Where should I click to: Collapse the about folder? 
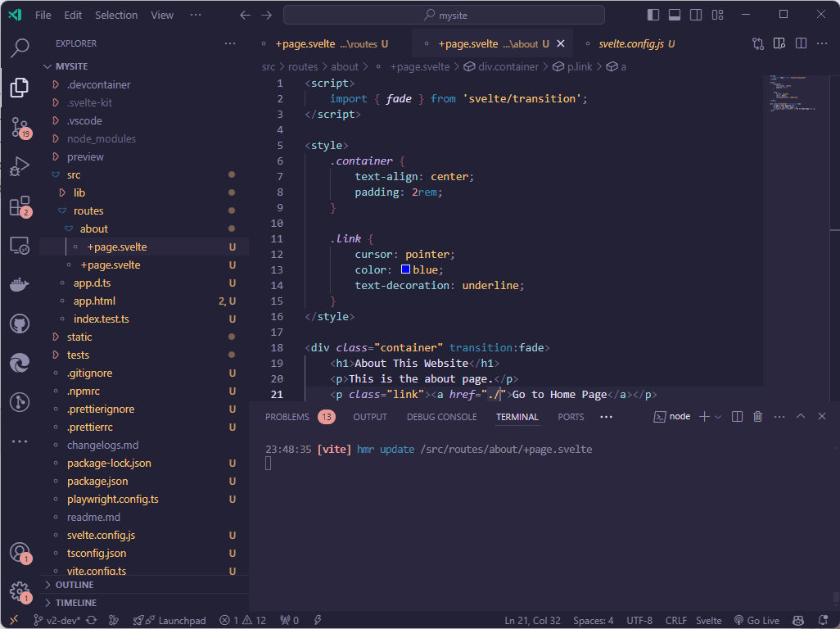93,229
